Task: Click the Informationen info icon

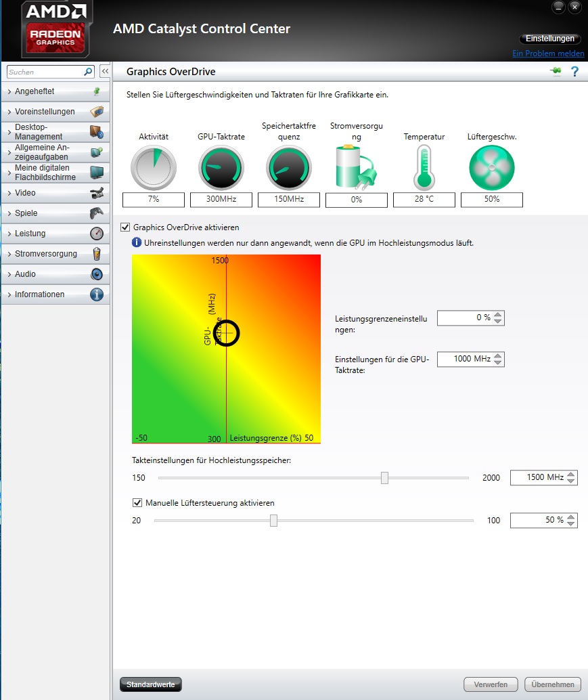Action: 97,294
